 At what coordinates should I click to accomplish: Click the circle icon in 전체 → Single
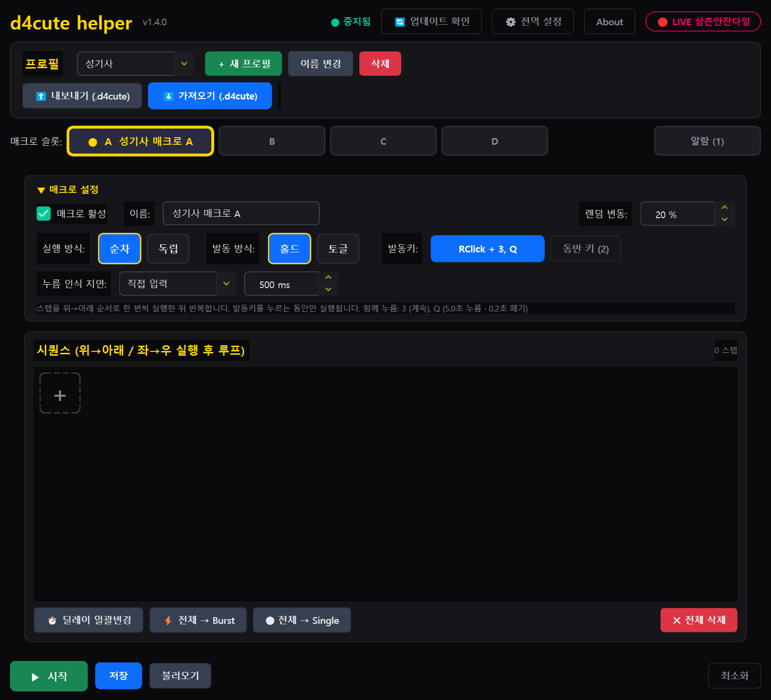[x=270, y=620]
